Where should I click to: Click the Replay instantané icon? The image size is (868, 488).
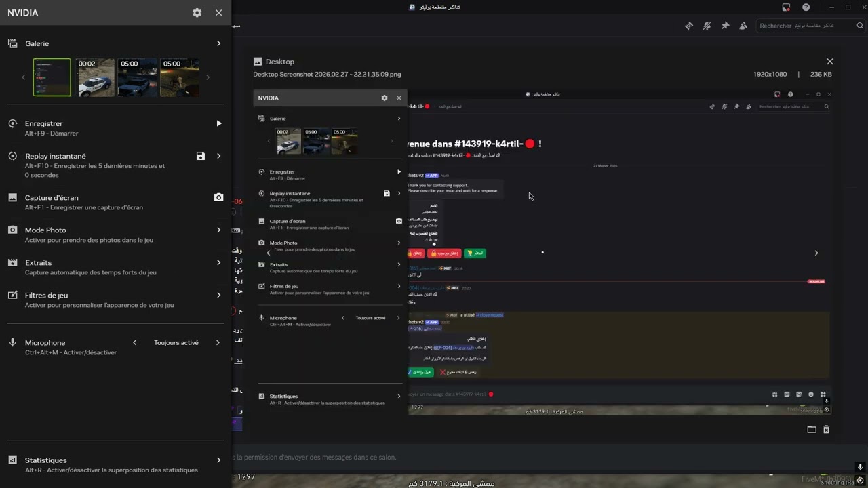[x=12, y=156]
